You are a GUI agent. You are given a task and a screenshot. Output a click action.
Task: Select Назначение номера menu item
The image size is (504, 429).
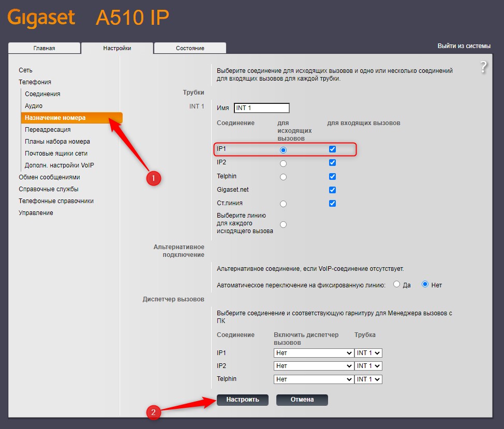tap(72, 117)
